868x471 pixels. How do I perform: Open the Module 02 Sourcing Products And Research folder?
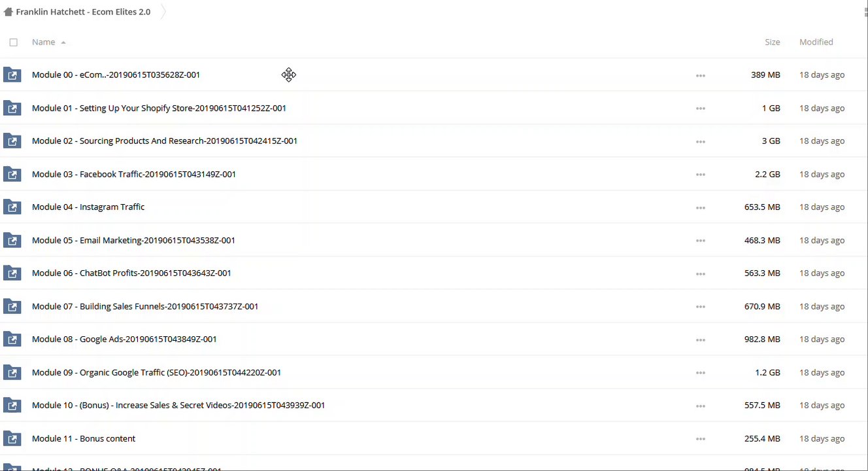[164, 141]
